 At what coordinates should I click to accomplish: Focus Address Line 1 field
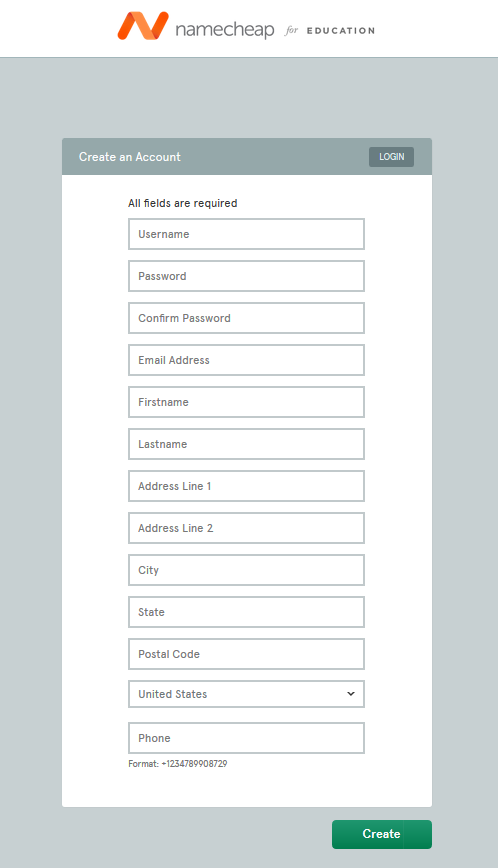point(246,486)
